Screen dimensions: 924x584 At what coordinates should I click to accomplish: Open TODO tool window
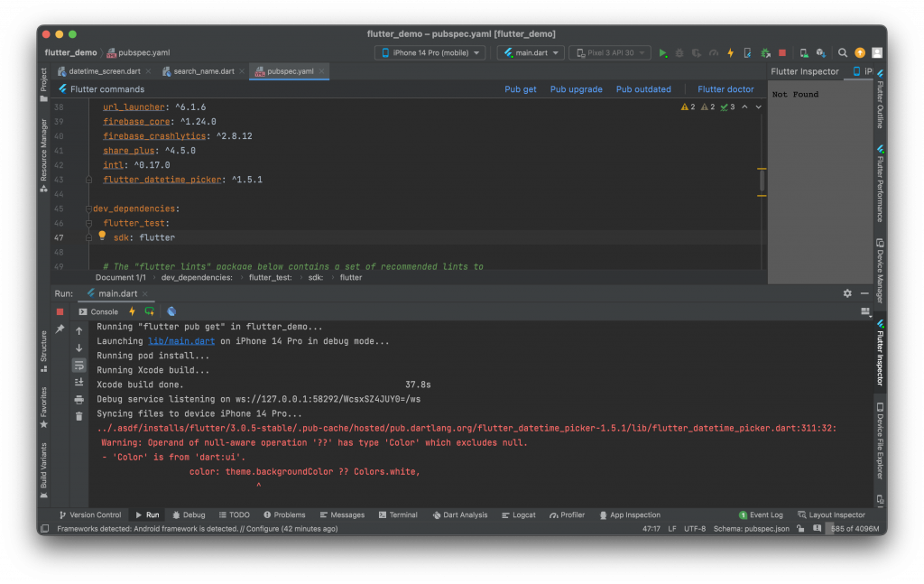coord(234,515)
